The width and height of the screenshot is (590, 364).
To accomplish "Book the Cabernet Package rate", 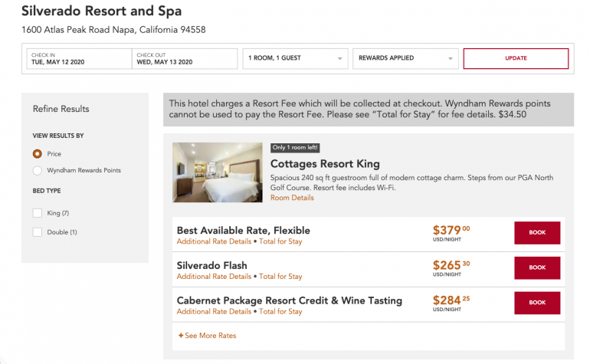I will (537, 303).
